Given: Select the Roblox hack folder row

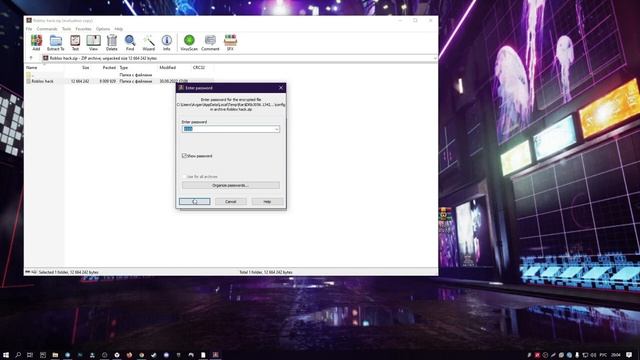Looking at the screenshot, I should [x=119, y=81].
